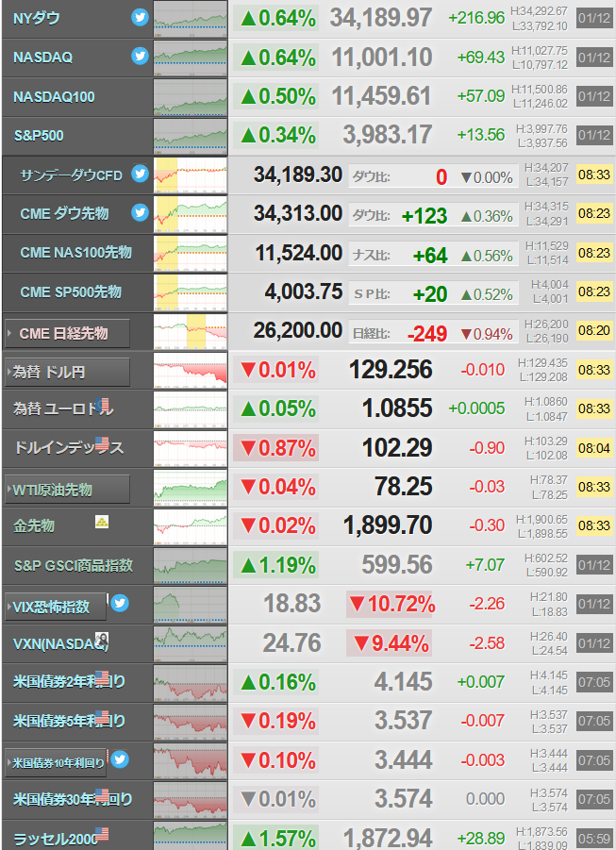
Task: Click the NYダウ value 34,189.97
Action: point(381,18)
